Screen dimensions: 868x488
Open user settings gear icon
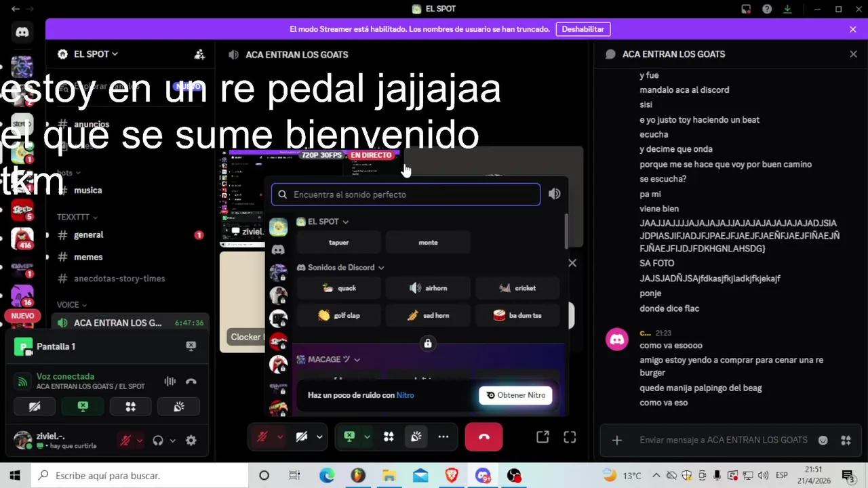pyautogui.click(x=191, y=441)
